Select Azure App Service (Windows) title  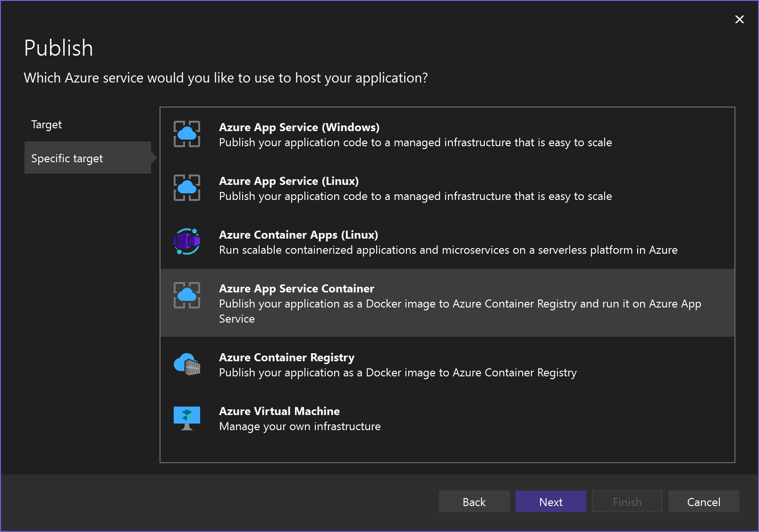tap(299, 127)
